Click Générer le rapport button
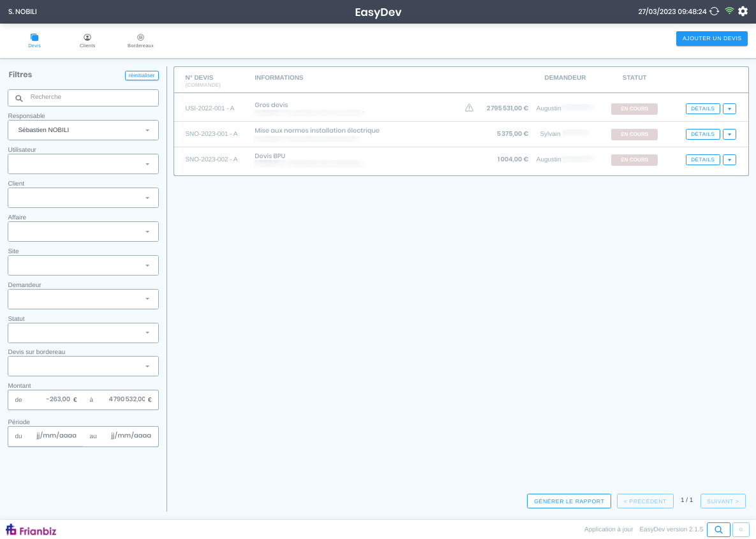756x539 pixels. point(569,501)
